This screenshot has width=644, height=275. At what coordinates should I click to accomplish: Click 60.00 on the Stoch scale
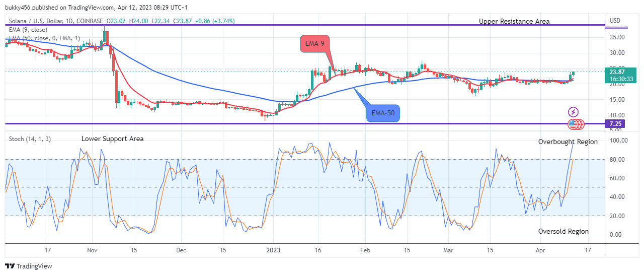(616, 178)
